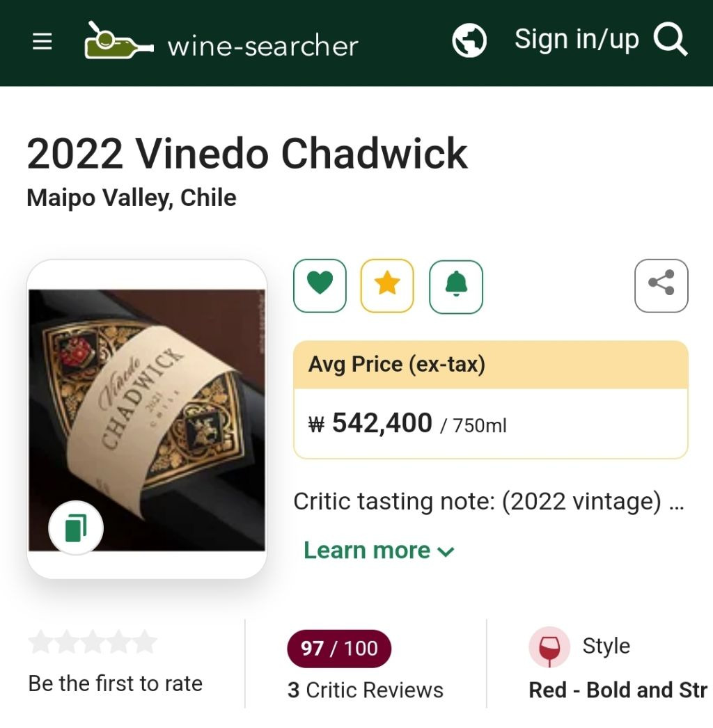Viewport: 713px width, 728px height.
Task: Toggle the heart favorite button
Action: 320,285
